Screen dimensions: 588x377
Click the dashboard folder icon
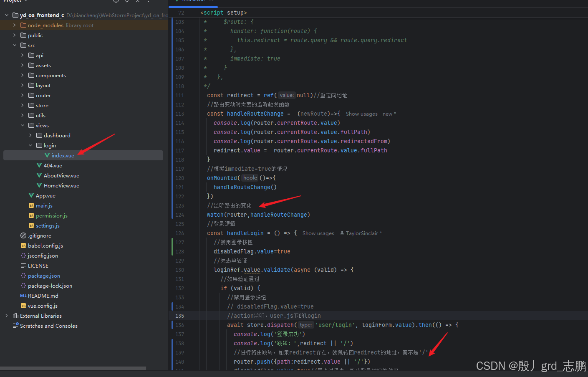[39, 136]
